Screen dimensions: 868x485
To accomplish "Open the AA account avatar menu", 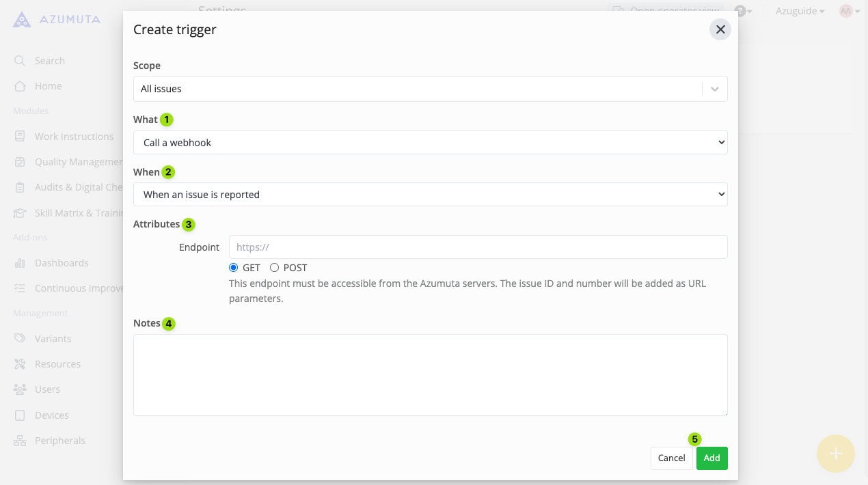I will tap(847, 11).
